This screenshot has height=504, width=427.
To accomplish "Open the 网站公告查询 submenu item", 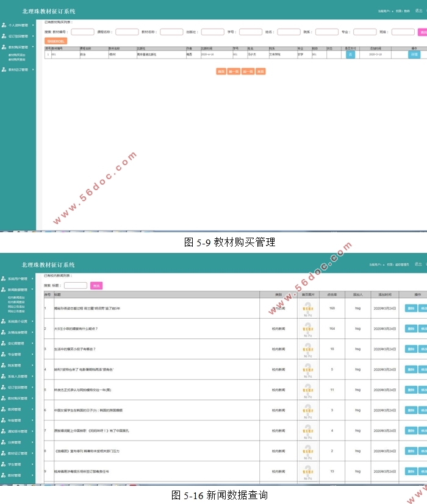I will 16,311.
